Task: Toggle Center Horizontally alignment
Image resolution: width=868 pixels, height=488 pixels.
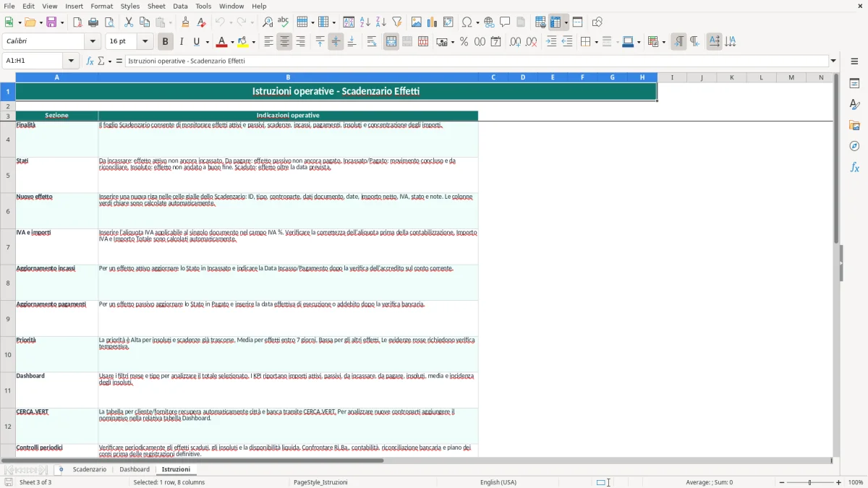Action: pyautogui.click(x=284, y=42)
